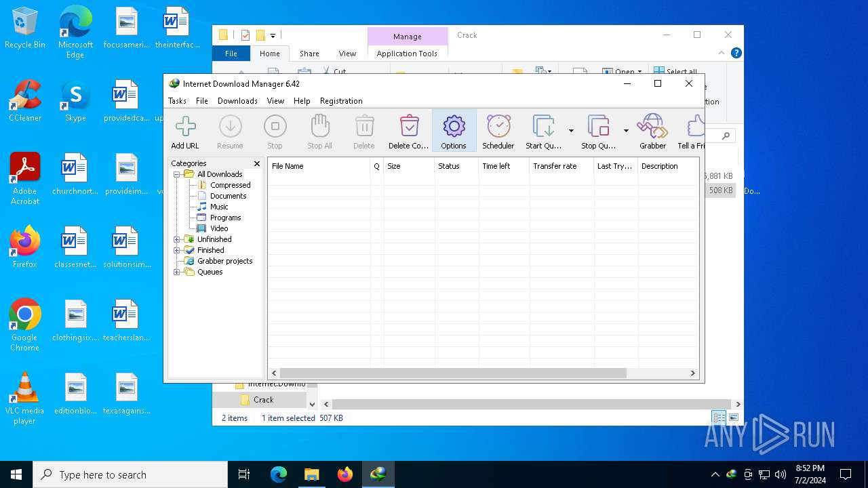Select the Video category

point(219,228)
